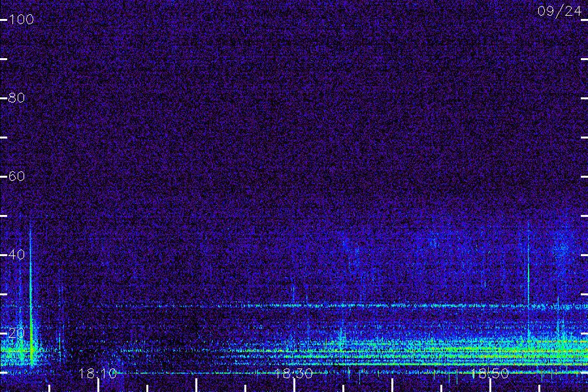Screen dimensions: 588x392
Task: Click the 18:30 time label
Action: point(293,373)
